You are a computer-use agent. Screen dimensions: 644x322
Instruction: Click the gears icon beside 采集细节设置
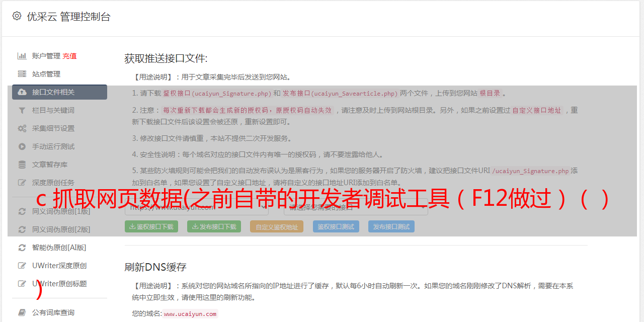click(x=22, y=128)
